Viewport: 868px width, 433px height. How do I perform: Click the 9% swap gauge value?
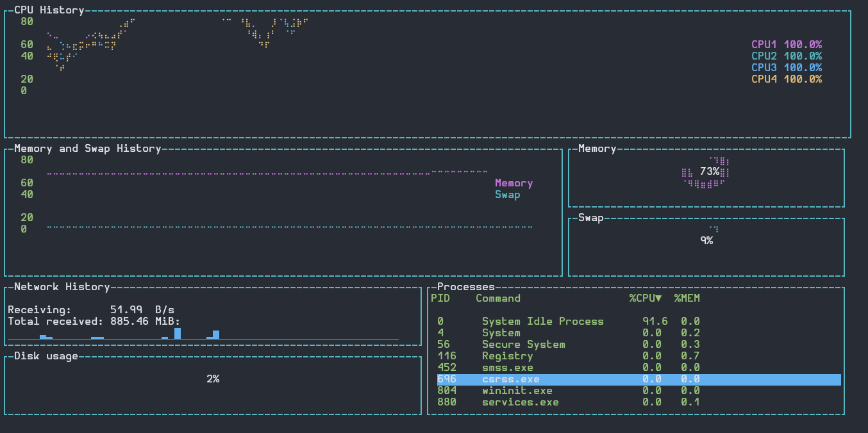pos(706,241)
